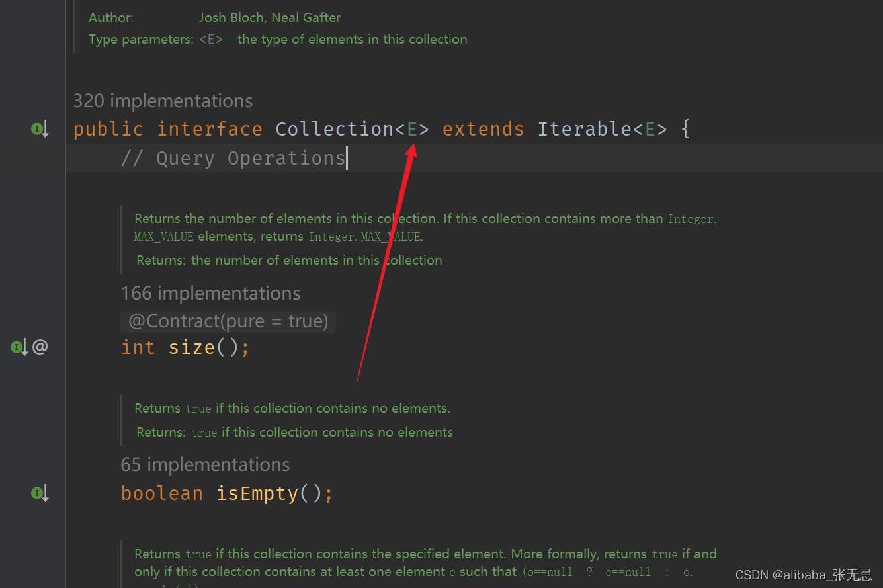Click the 'contains the specified element' doc line
Screen dimensions: 883x588
coord(425,554)
